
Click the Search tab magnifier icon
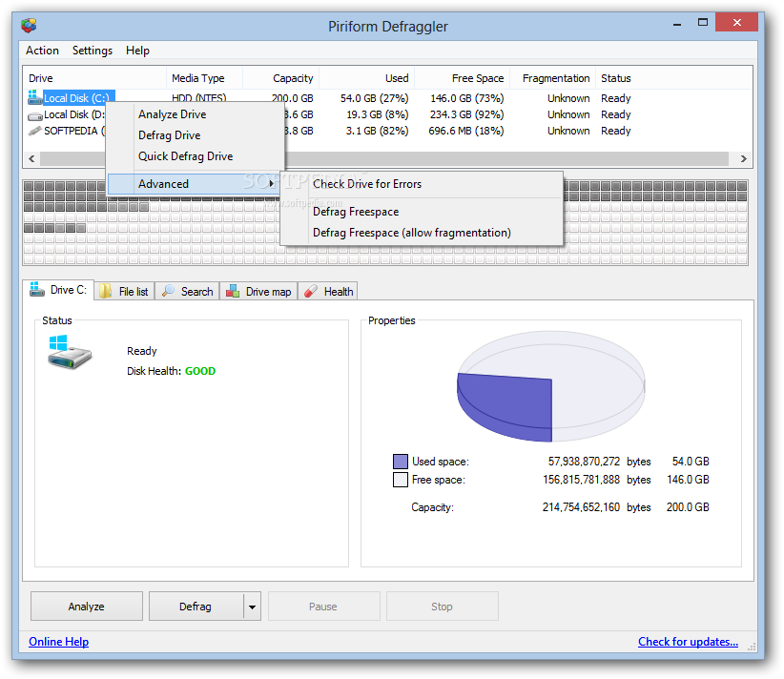(169, 291)
